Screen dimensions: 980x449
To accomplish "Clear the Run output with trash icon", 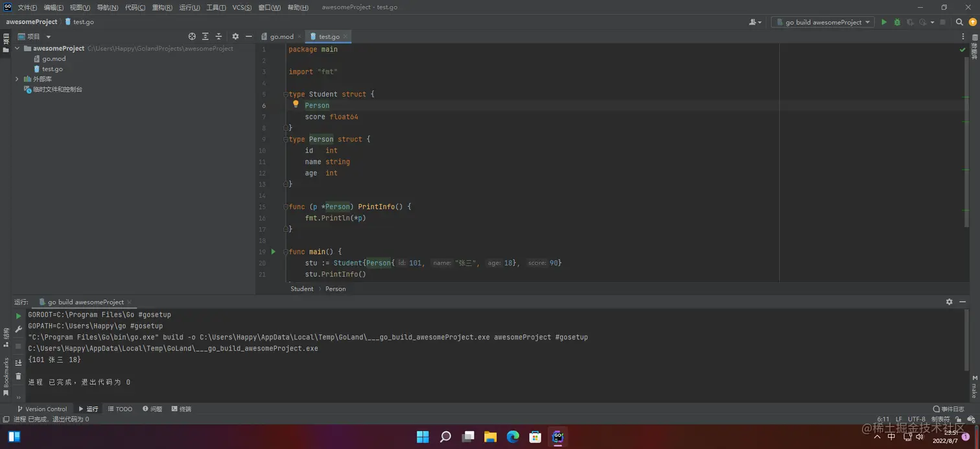I will 18,376.
